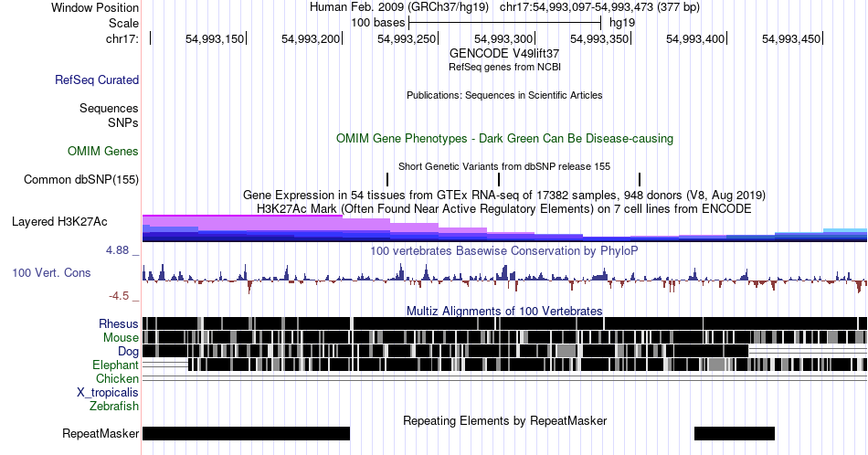Screen dimensions: 868x455
Task: Click the 54,993,200 ruler position
Action: [x=311, y=38]
